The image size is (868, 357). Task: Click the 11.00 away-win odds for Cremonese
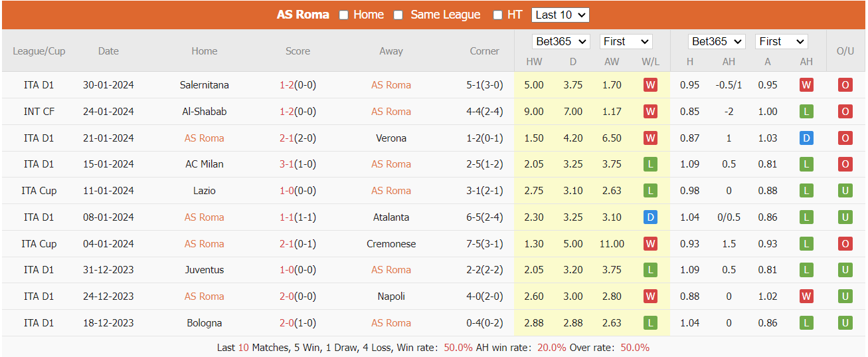pyautogui.click(x=612, y=244)
